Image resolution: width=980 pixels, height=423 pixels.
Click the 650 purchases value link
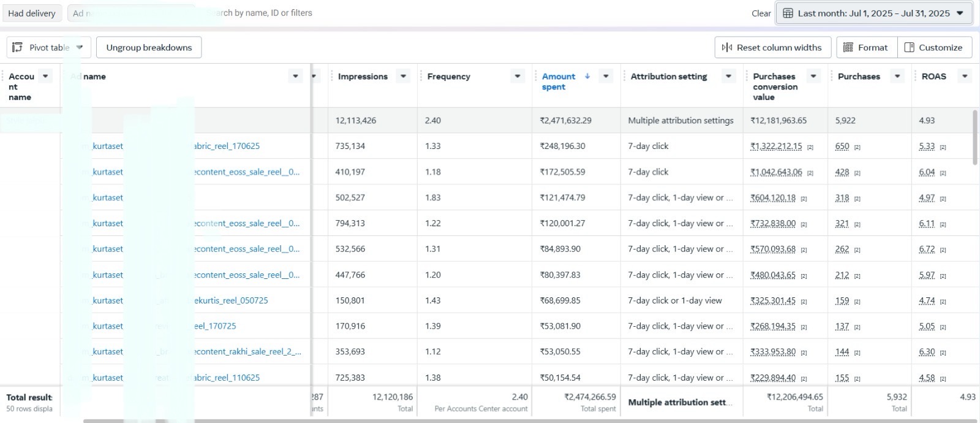(x=842, y=146)
